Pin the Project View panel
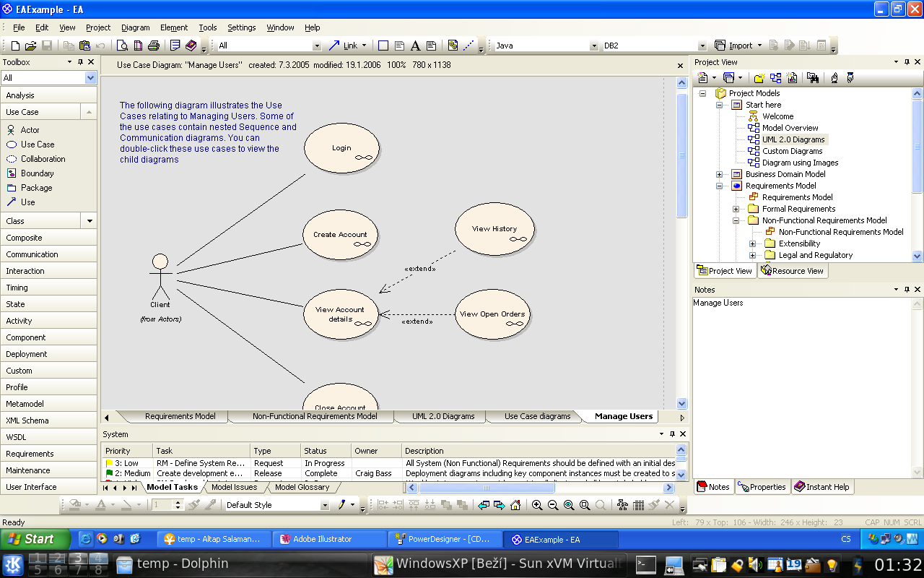924x578 pixels. 907,62
